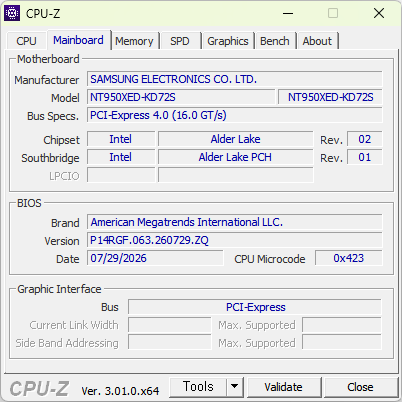
Task: Select the Mainboard tab
Action: click(78, 40)
